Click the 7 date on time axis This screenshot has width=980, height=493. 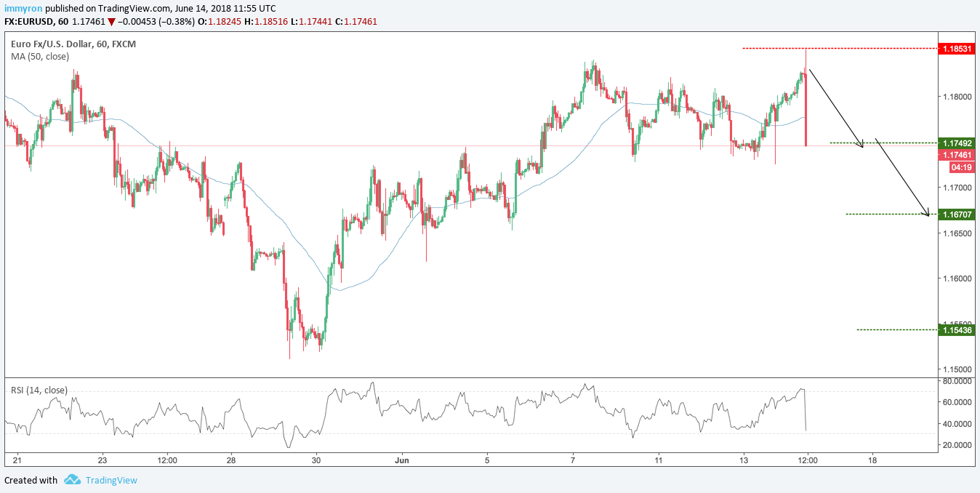(x=573, y=460)
